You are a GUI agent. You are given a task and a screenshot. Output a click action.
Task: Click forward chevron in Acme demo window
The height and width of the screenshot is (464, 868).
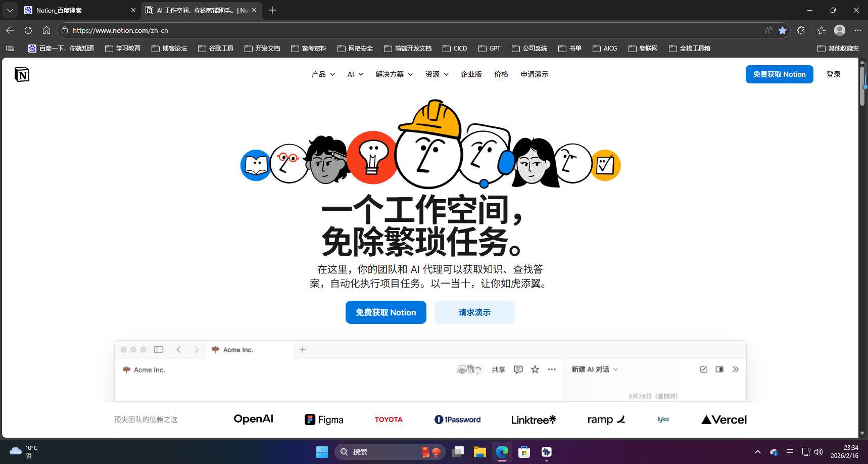click(x=197, y=350)
